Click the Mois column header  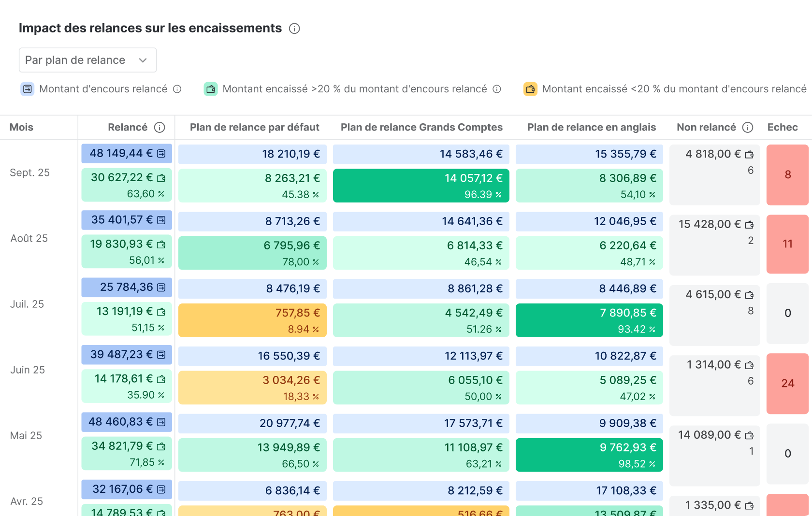pos(21,127)
